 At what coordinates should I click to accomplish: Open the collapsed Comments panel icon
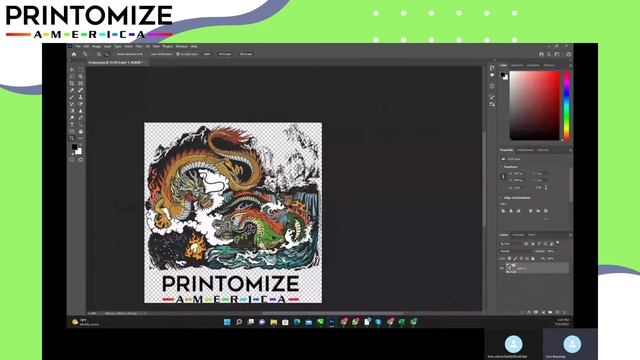(x=492, y=76)
